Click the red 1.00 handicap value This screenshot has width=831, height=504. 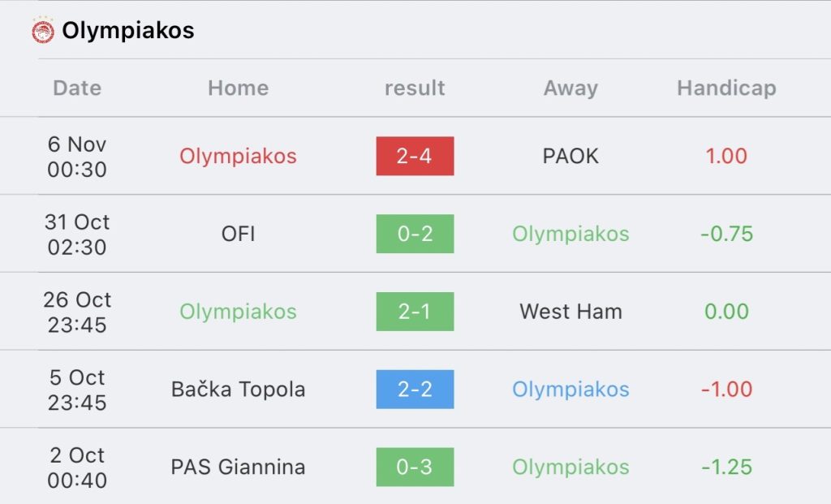pyautogui.click(x=726, y=156)
